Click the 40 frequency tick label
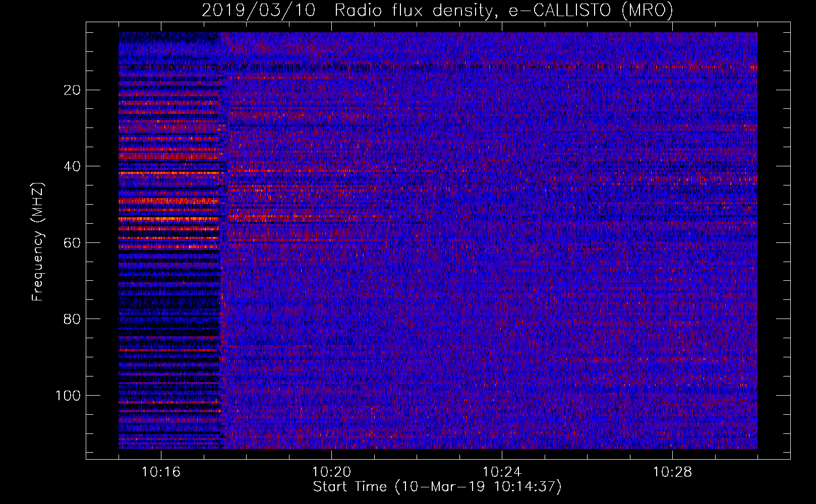Image resolution: width=816 pixels, height=504 pixels. tap(72, 166)
